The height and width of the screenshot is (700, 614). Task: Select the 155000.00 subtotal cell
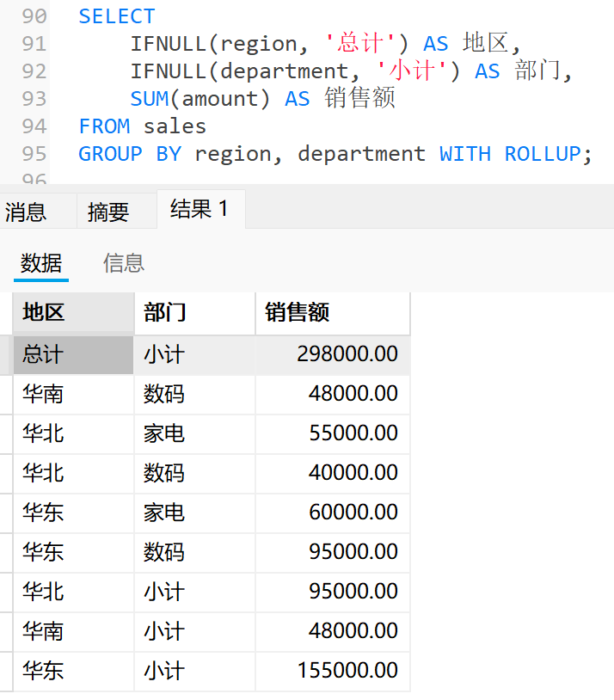[347, 671]
